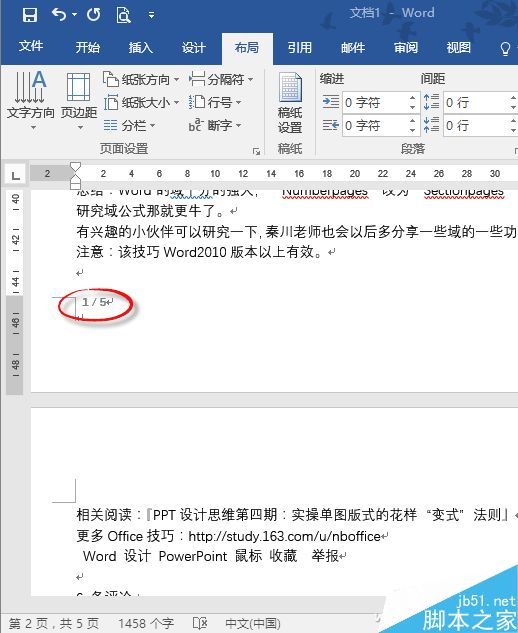Switch to the 设计 (Design) tab

[193, 48]
